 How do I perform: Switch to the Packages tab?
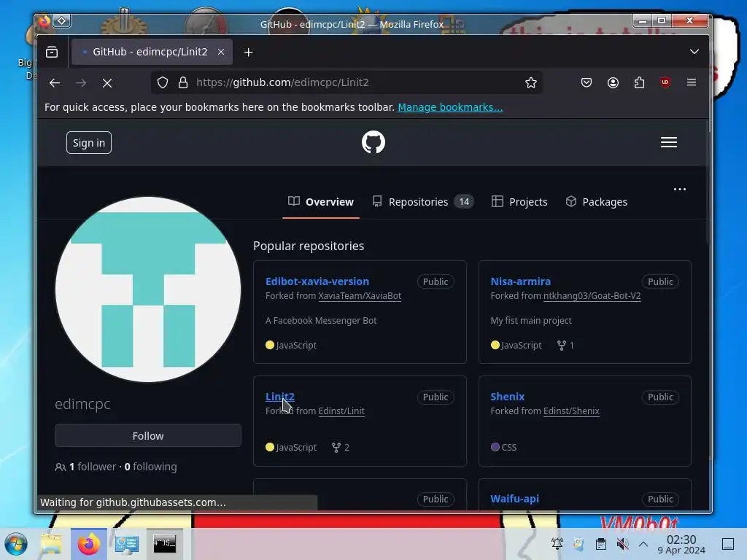point(596,202)
